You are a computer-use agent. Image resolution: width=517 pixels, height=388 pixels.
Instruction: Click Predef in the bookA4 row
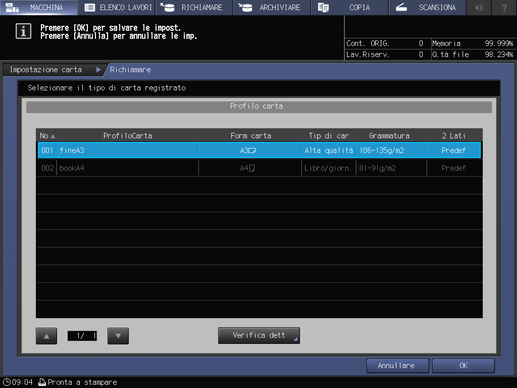click(x=454, y=168)
